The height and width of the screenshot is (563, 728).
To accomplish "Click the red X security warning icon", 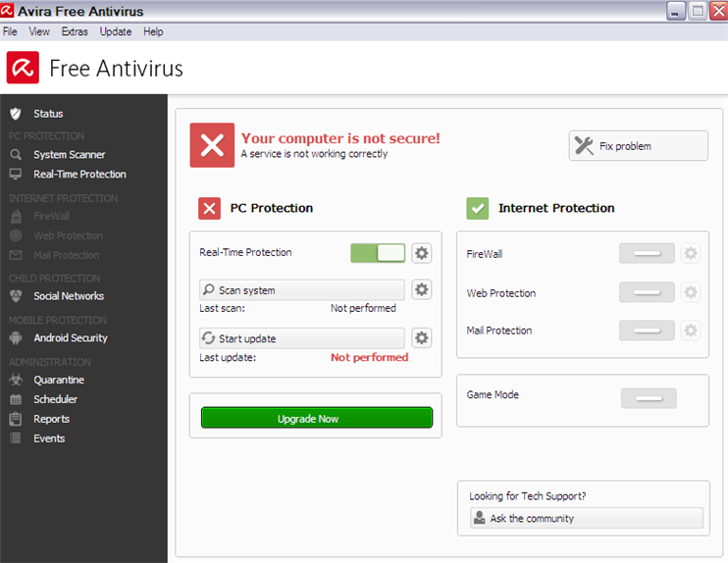I will point(212,145).
